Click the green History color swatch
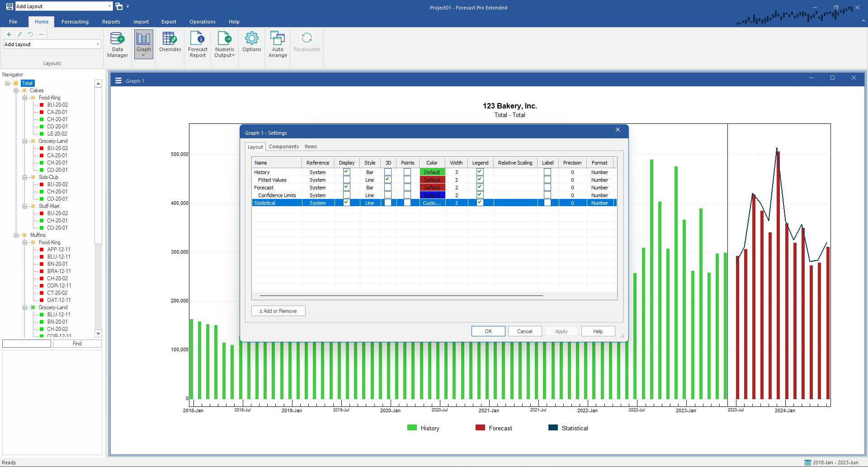Screen dimensions: 868x467 (432, 172)
